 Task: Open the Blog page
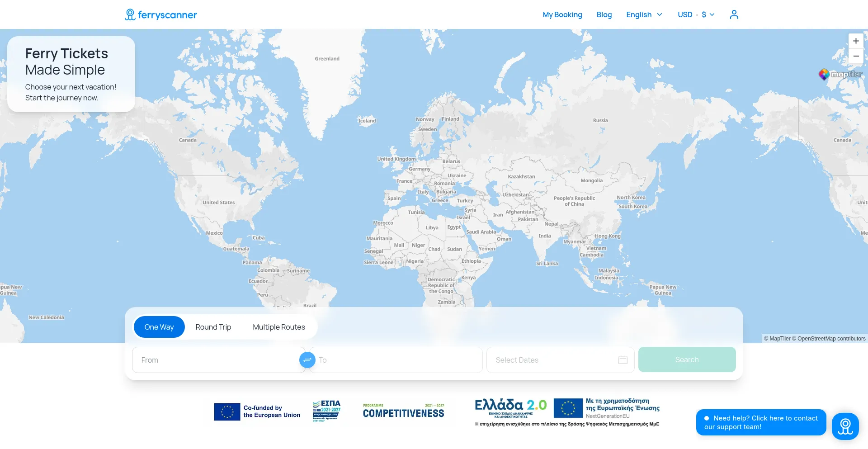[x=604, y=14]
